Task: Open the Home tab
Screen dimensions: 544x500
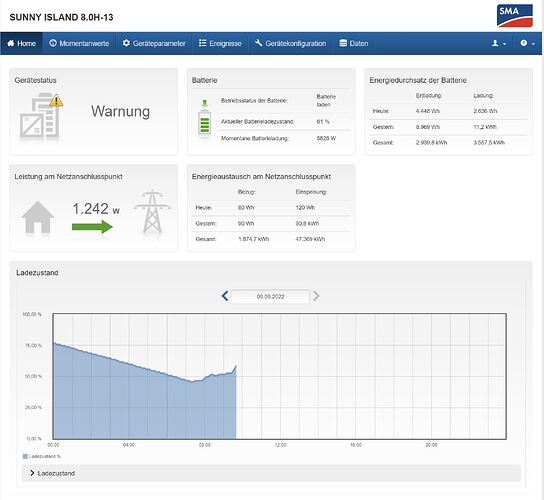Action: point(22,43)
